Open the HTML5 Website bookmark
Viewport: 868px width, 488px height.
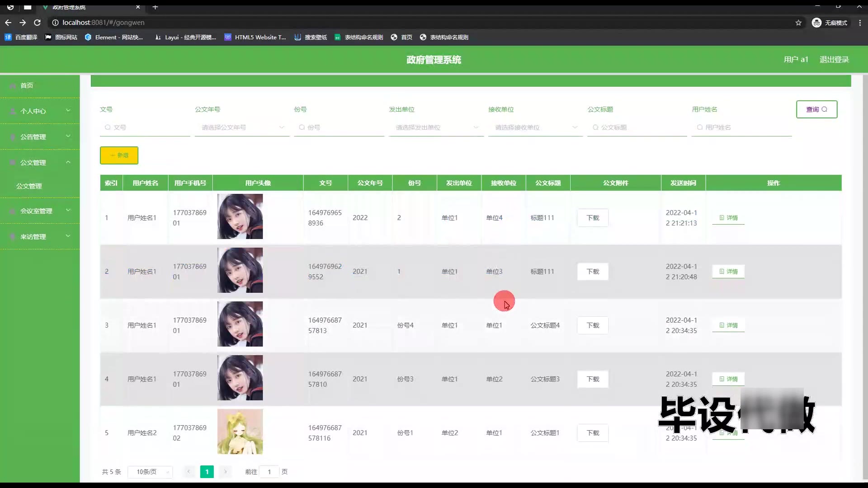255,37
